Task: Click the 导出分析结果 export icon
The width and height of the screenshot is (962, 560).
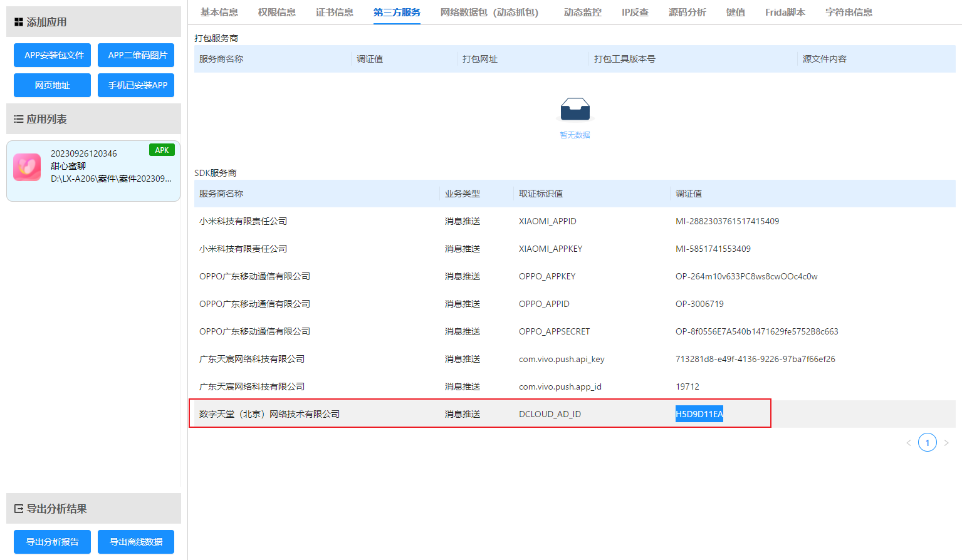Action: tap(18, 509)
